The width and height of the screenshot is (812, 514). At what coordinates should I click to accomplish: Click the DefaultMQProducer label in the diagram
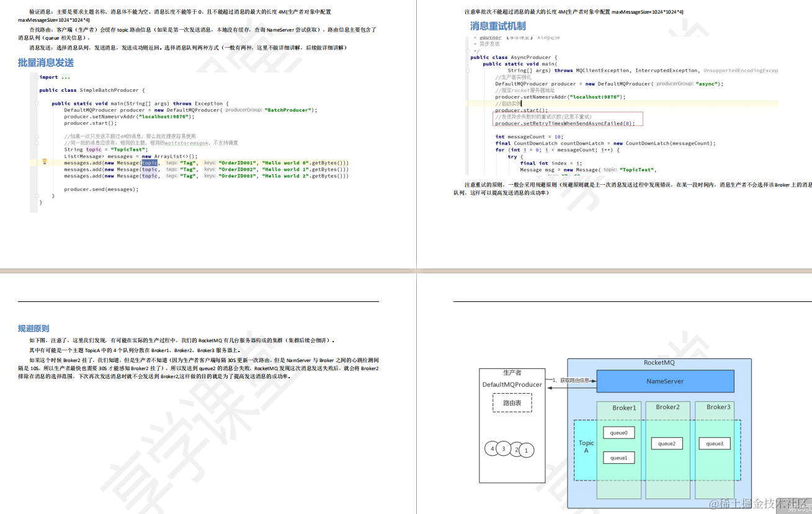tap(512, 385)
